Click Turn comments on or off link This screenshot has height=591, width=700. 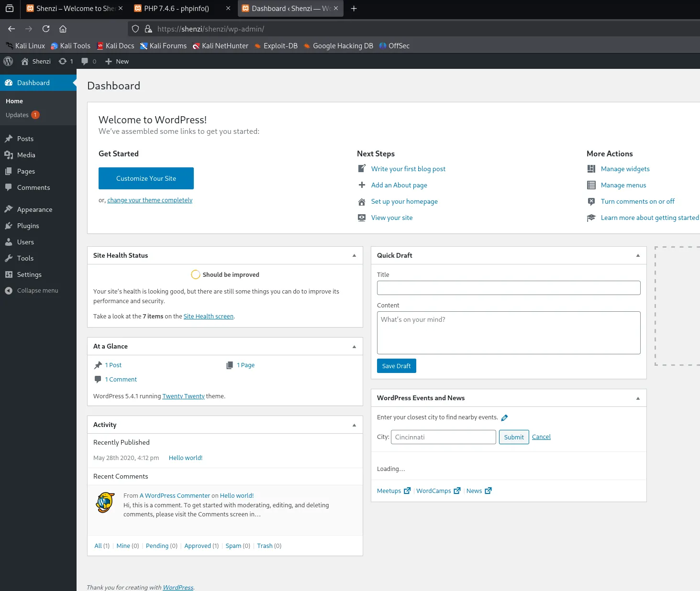pos(637,201)
